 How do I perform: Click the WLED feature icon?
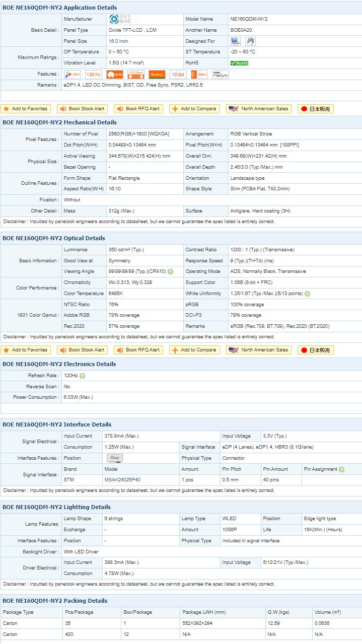pyautogui.click(x=115, y=75)
